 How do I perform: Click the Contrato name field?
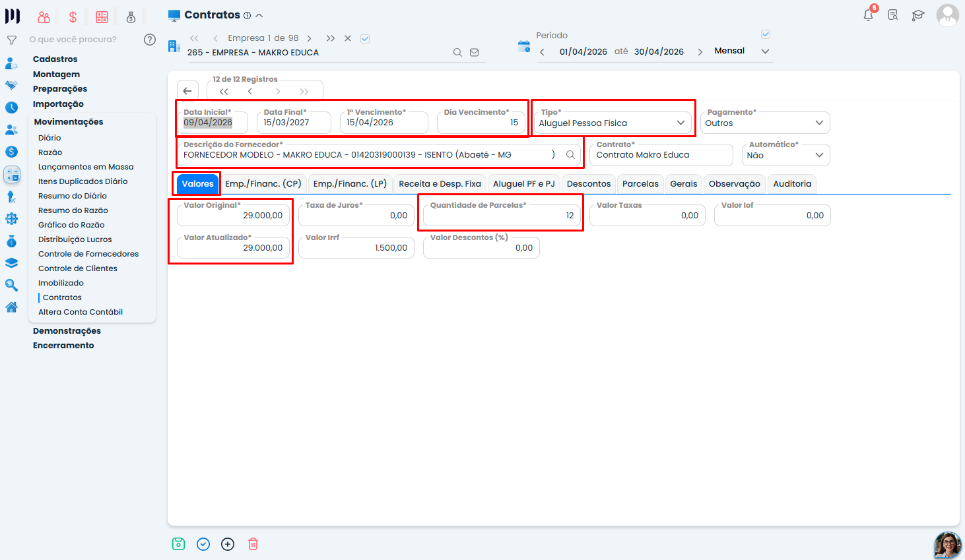[x=661, y=155]
